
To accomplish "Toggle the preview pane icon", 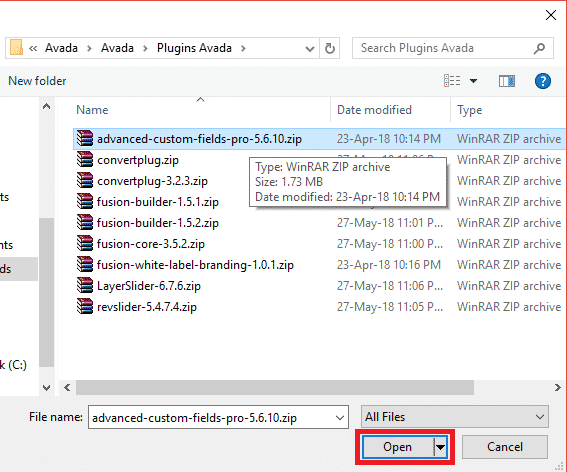I will tap(507, 81).
